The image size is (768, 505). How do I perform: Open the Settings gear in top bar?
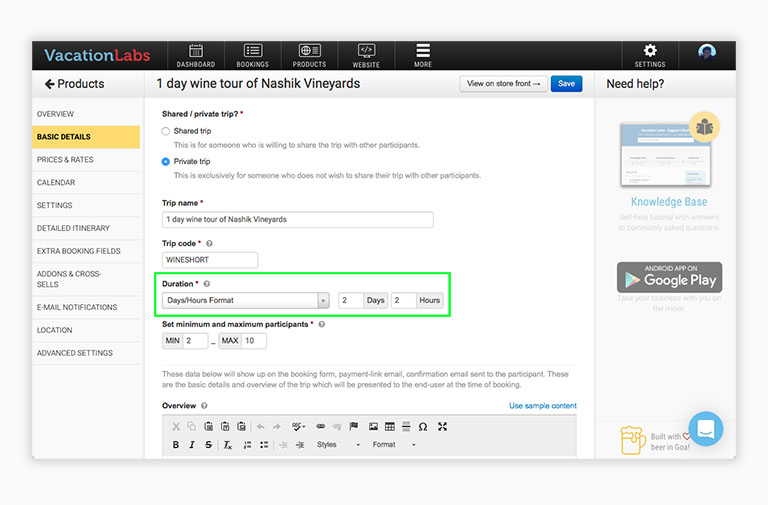(x=650, y=55)
